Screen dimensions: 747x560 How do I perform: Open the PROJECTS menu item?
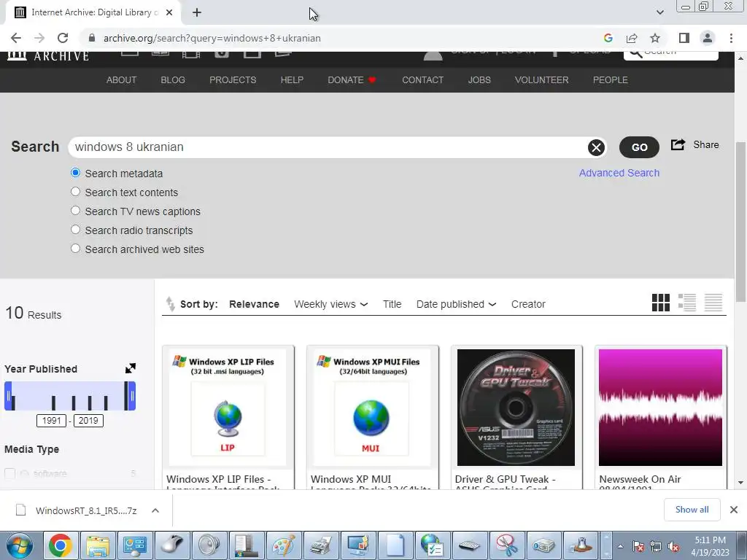coord(233,80)
